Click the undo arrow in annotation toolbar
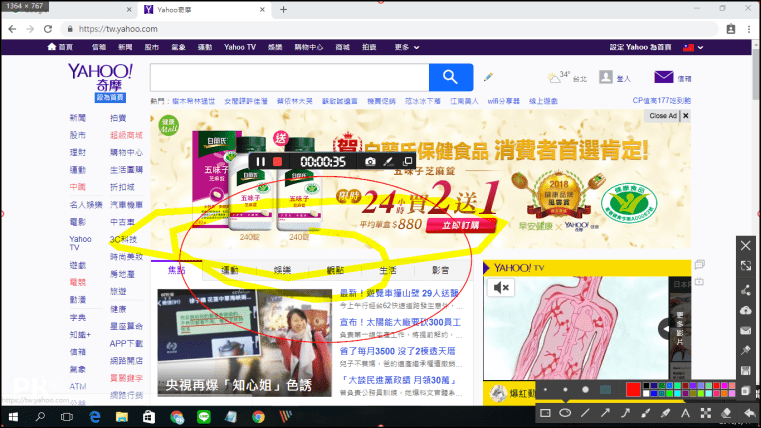Image resolution: width=761 pixels, height=428 pixels. click(x=749, y=413)
